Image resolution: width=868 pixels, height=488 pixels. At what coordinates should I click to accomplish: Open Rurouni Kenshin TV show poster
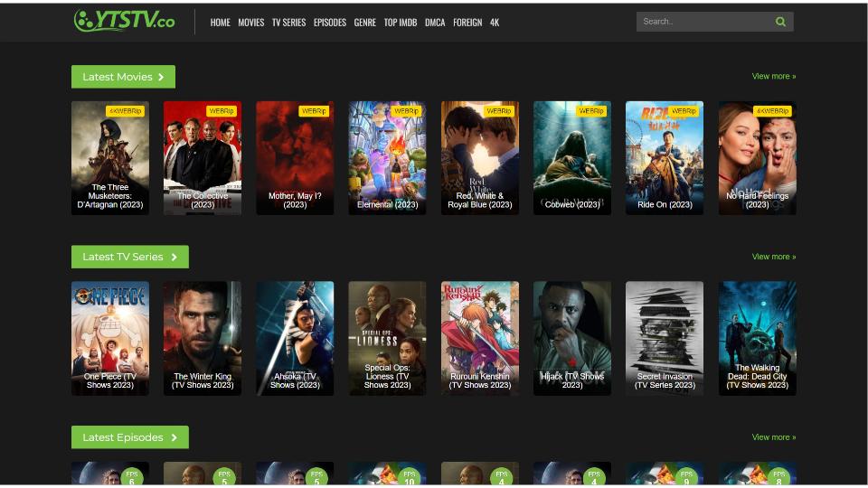[480, 338]
